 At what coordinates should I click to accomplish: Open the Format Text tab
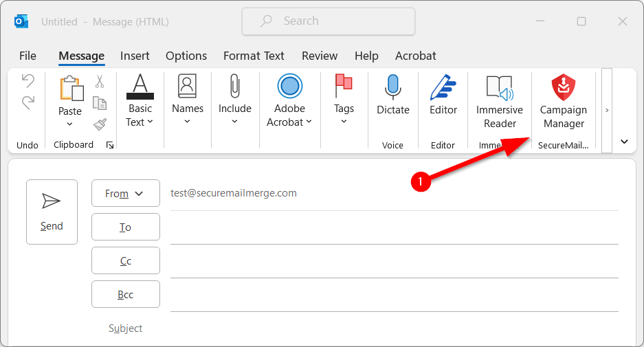click(x=254, y=56)
